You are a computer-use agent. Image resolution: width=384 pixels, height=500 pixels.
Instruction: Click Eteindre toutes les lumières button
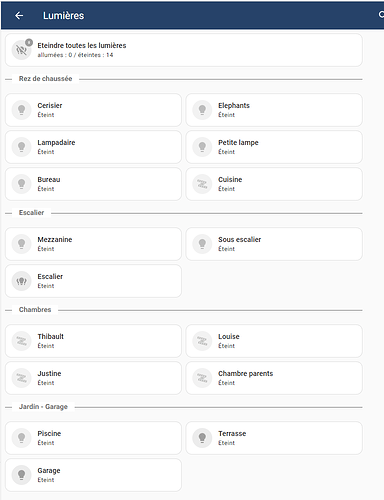pos(184,50)
